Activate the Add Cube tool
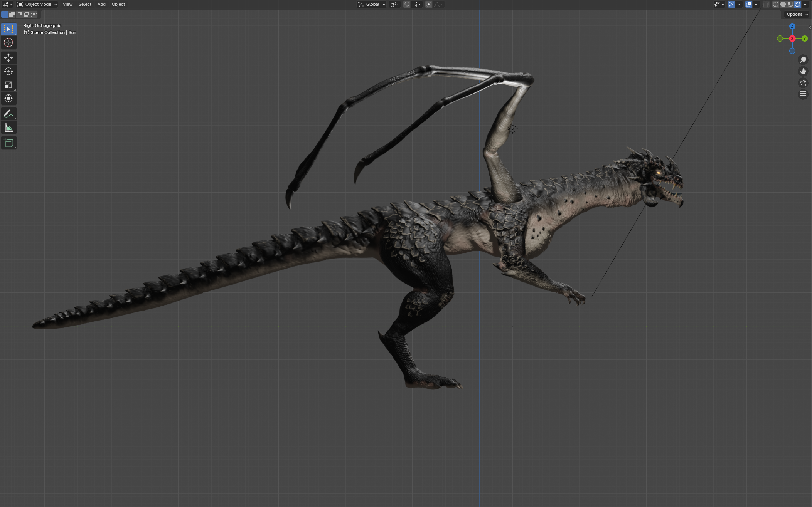This screenshot has width=812, height=507. point(8,143)
